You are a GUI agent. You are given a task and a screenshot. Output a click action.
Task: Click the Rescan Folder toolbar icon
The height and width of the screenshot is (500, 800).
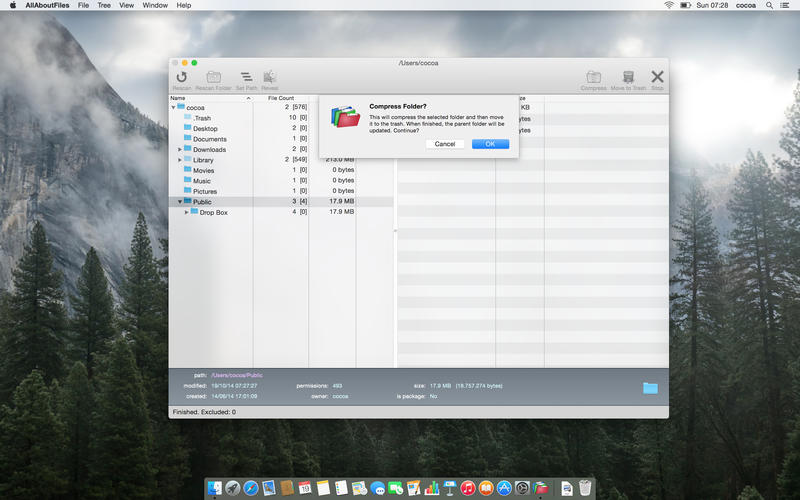[213, 77]
